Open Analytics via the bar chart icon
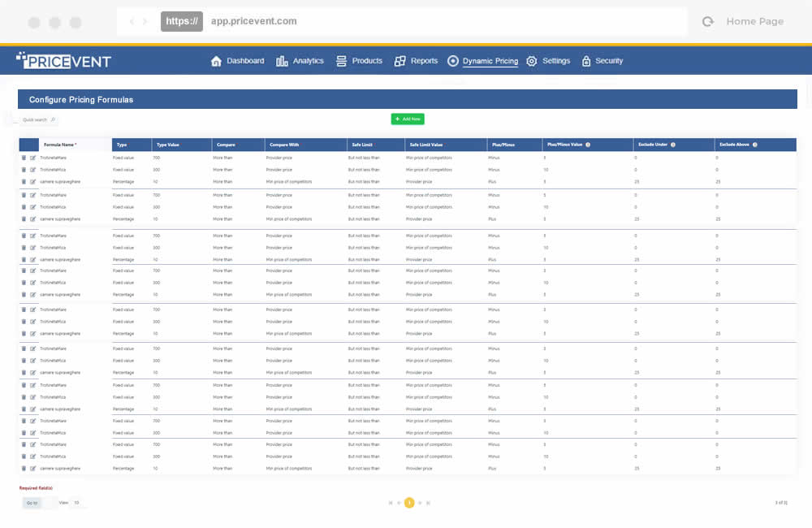812x528 pixels. [x=282, y=61]
